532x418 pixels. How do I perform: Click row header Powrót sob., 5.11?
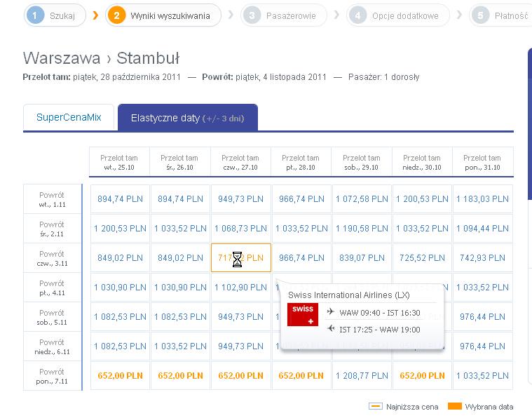[x=53, y=317]
